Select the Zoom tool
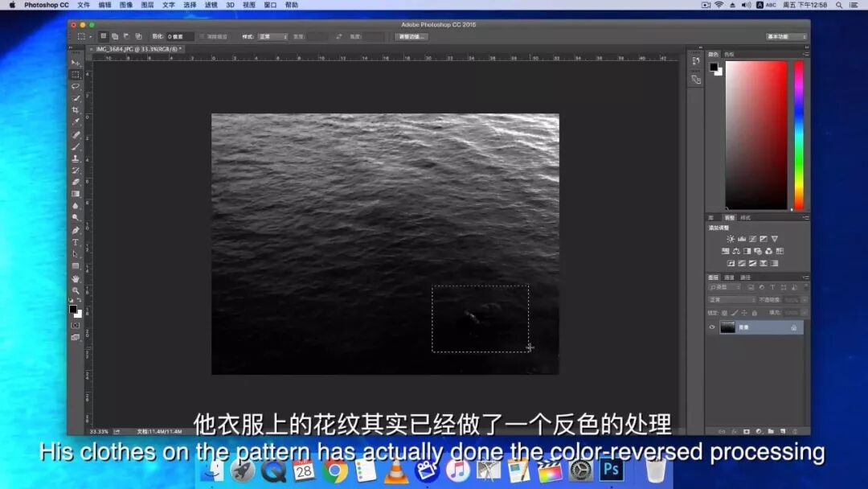This screenshot has width=868, height=489. coord(76,290)
